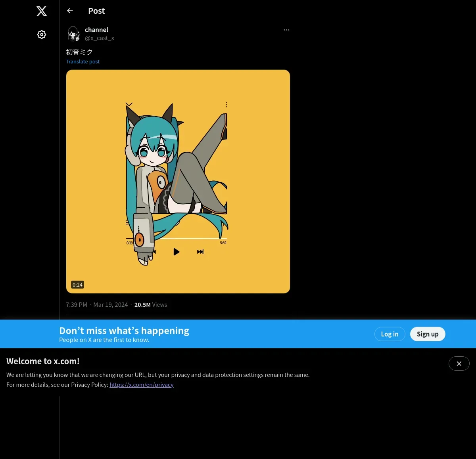Click the "Welcome to x.com!" heading
The height and width of the screenshot is (459, 476).
click(43, 361)
